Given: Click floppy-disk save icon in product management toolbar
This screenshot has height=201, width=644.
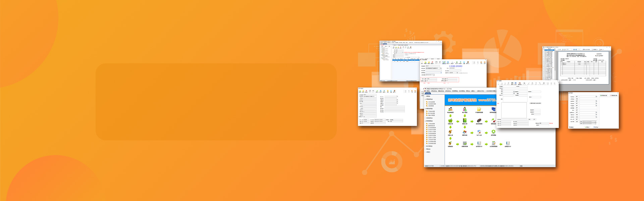Looking at the screenshot, I should [x=512, y=83].
